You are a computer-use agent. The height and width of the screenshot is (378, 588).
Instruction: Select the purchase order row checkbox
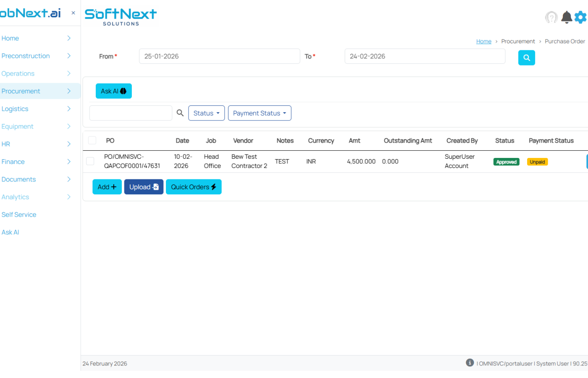[x=90, y=161]
